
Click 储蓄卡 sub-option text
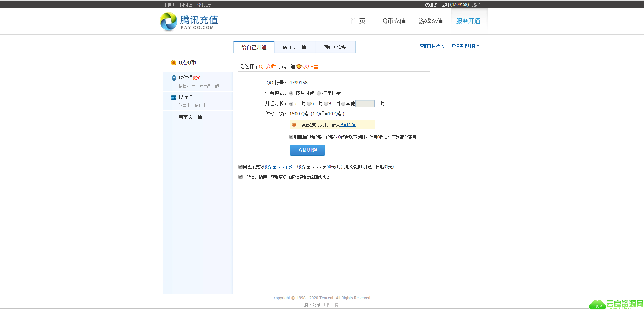[x=185, y=106]
